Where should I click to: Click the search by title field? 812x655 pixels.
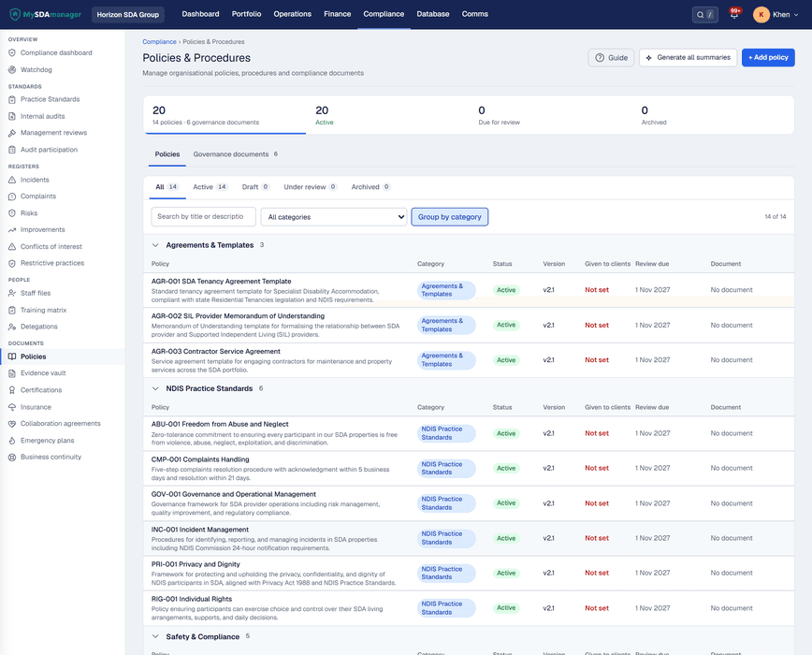click(204, 217)
